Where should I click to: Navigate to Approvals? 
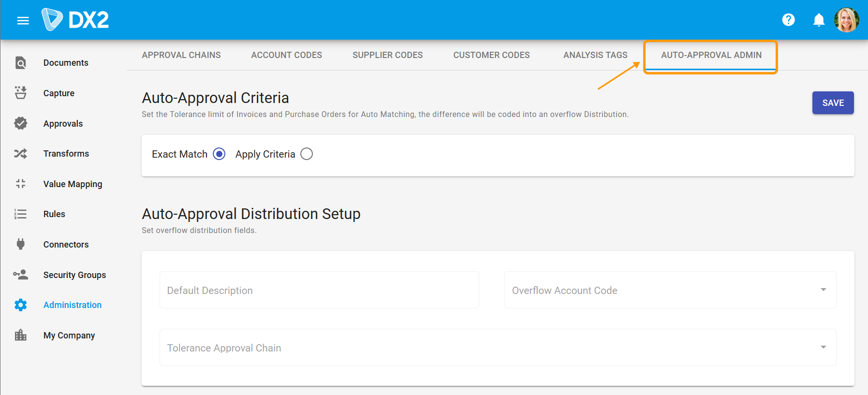point(63,124)
